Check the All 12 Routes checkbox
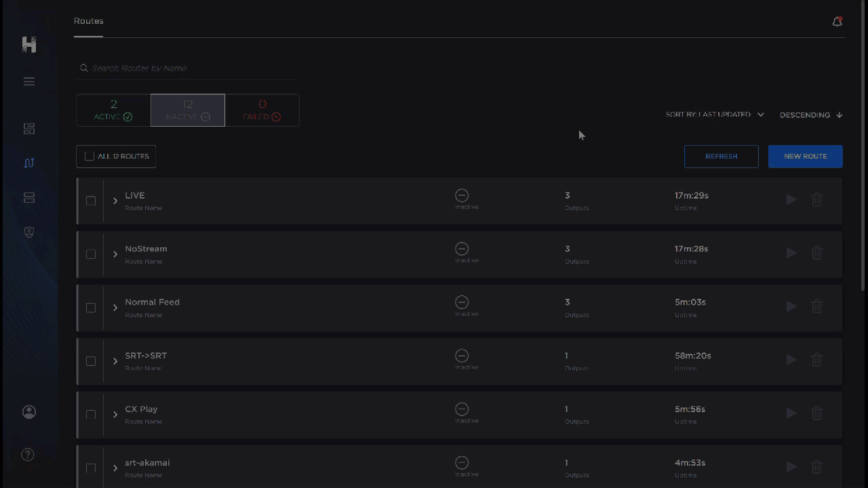 [90, 157]
